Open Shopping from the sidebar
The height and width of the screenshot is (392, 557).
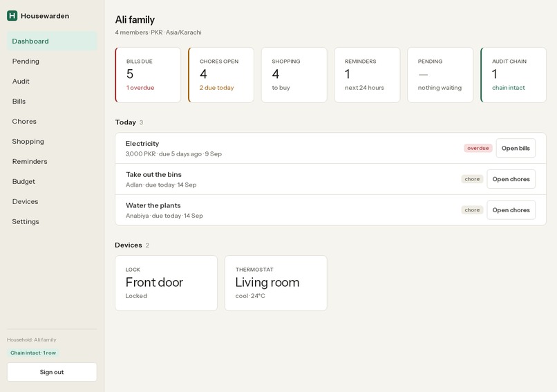pyautogui.click(x=52, y=142)
